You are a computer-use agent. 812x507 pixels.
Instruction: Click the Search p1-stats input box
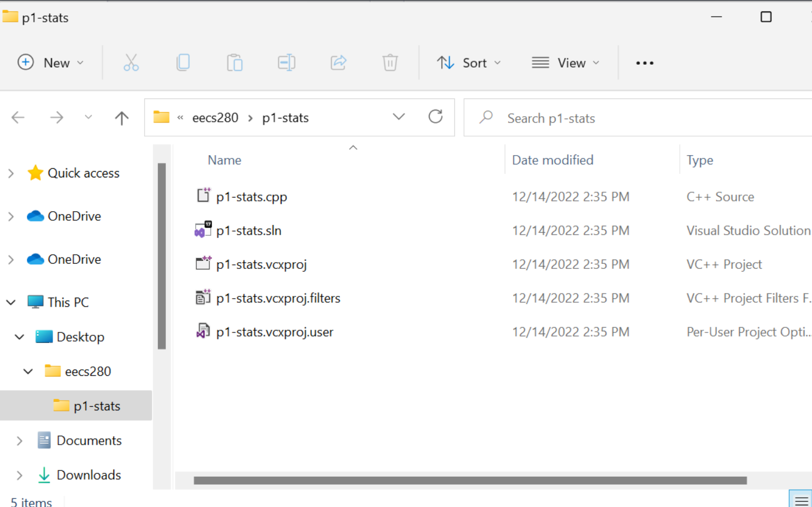coord(629,118)
